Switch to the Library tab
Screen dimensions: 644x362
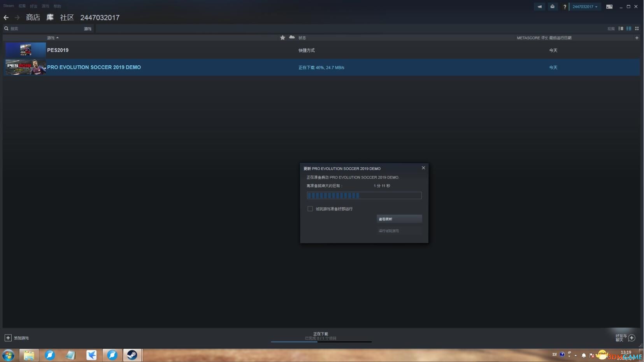click(x=50, y=17)
